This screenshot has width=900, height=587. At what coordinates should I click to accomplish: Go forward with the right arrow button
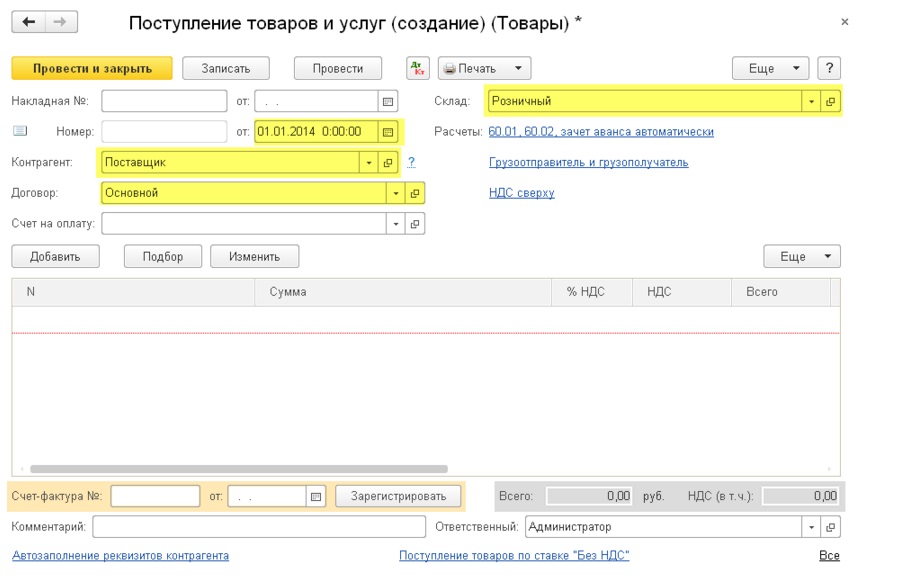click(60, 22)
